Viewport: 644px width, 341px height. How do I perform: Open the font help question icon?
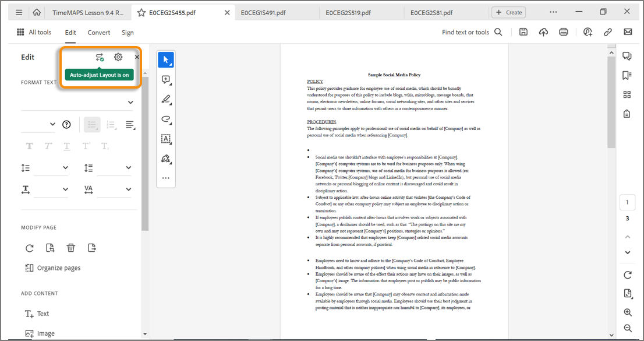pos(66,125)
